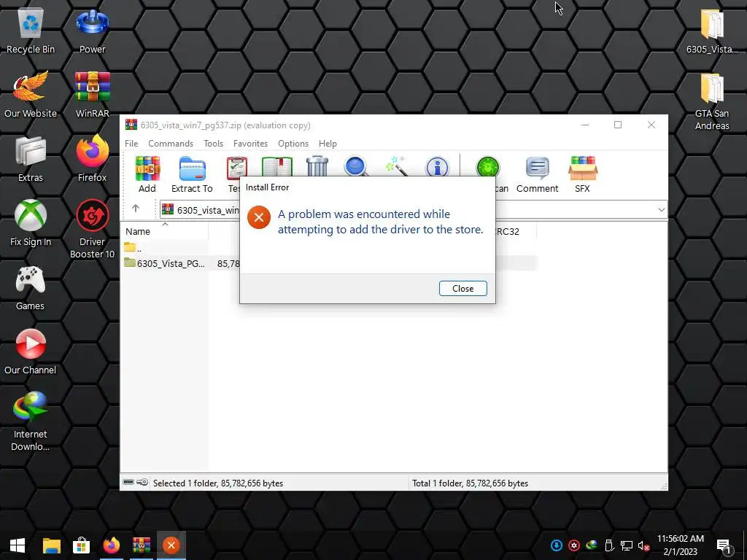Open Driver Booster 10 desktop shortcut
The image size is (747, 560).
[93, 230]
